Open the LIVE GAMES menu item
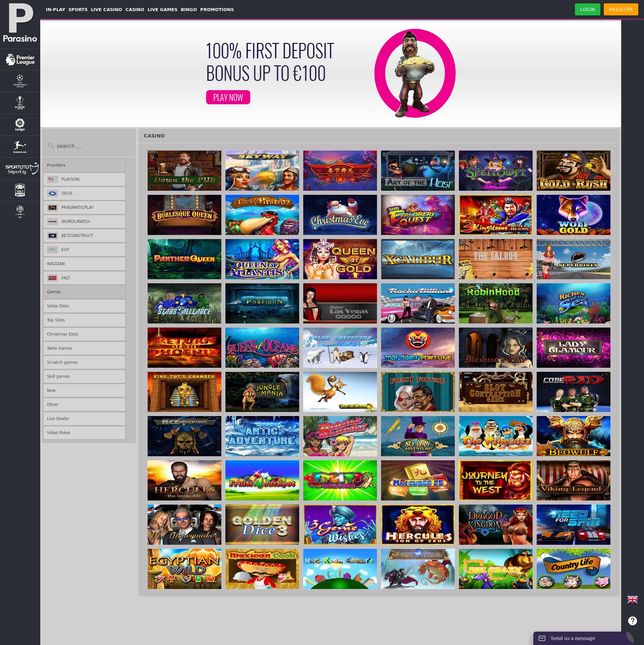644x645 pixels. click(162, 9)
